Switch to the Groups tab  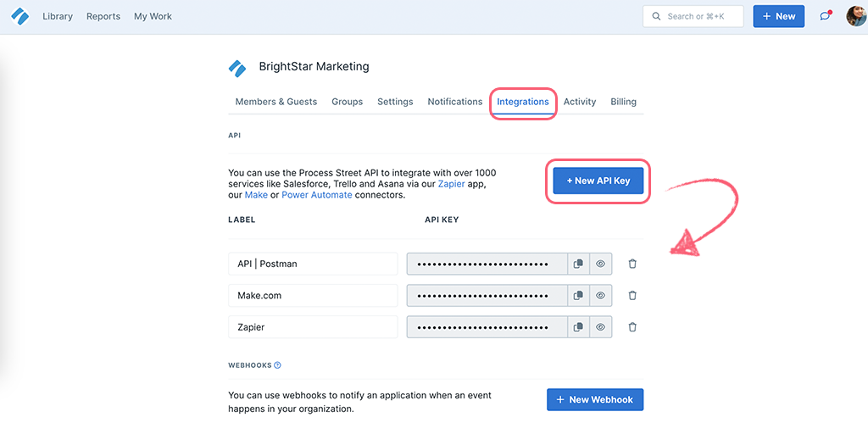pos(347,102)
